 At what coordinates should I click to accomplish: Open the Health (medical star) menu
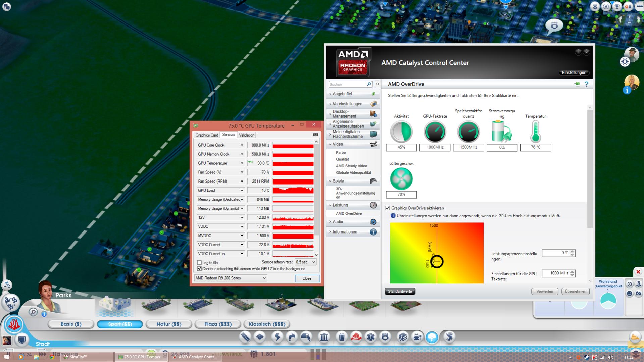point(370,337)
